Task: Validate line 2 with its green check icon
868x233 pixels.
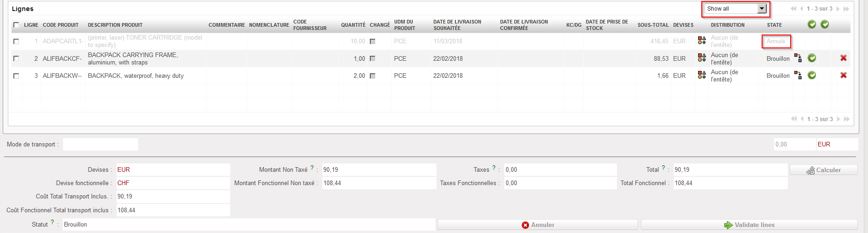Action: [812, 58]
